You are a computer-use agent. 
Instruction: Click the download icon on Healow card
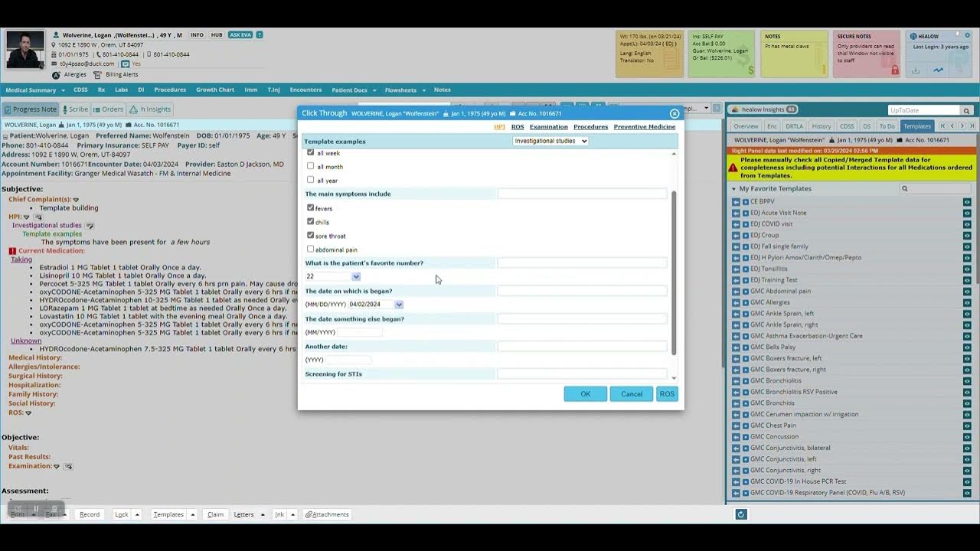[x=916, y=70]
